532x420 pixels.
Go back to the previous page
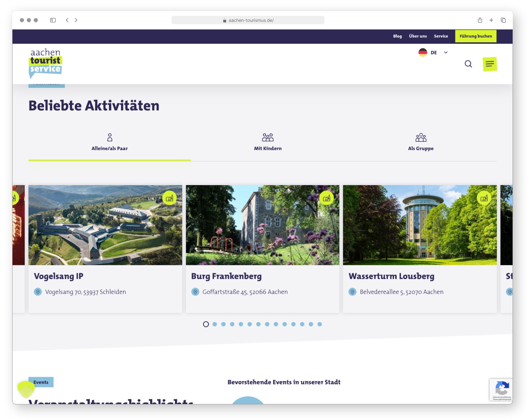click(x=67, y=20)
